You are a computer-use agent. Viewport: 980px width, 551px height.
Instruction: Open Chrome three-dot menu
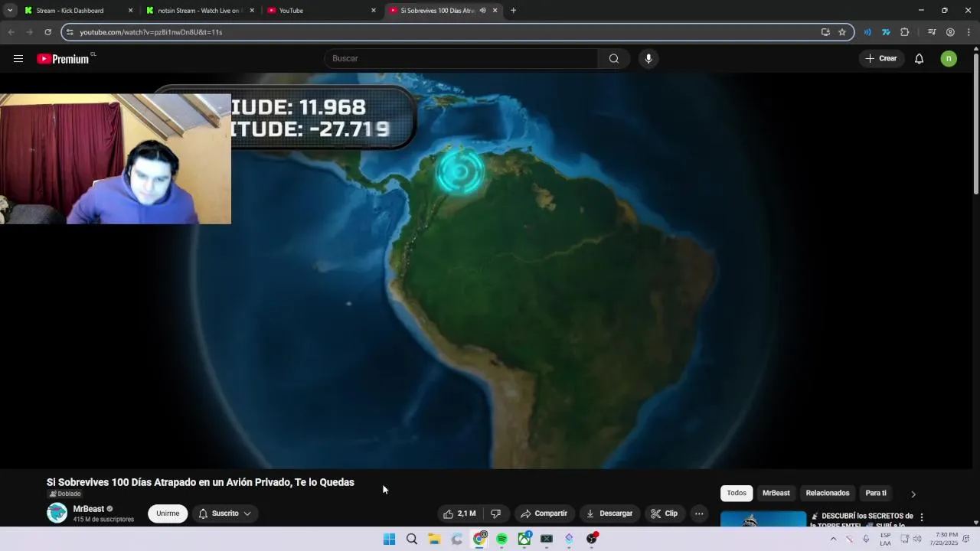(x=969, y=32)
